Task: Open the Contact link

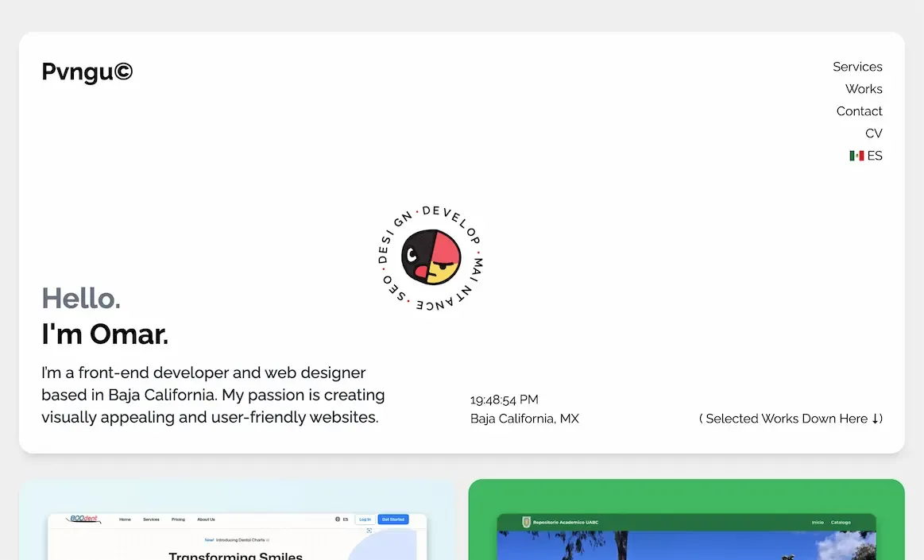Action: pyautogui.click(x=859, y=111)
